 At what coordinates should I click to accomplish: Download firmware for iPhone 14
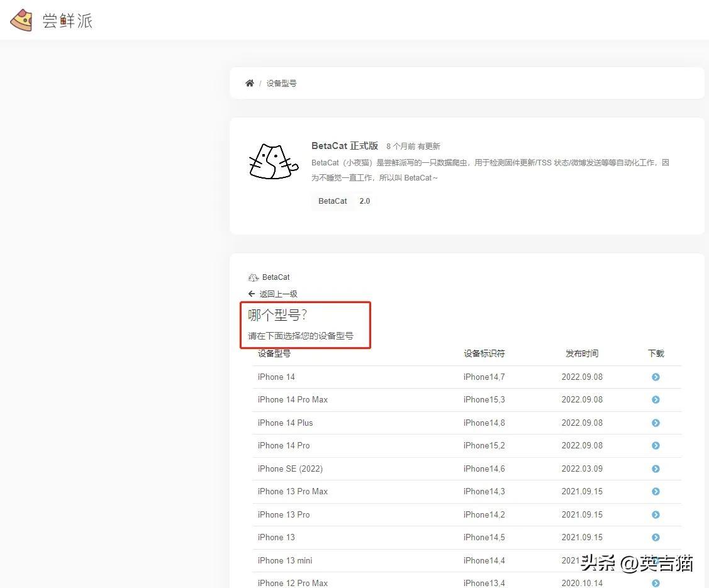tap(655, 377)
